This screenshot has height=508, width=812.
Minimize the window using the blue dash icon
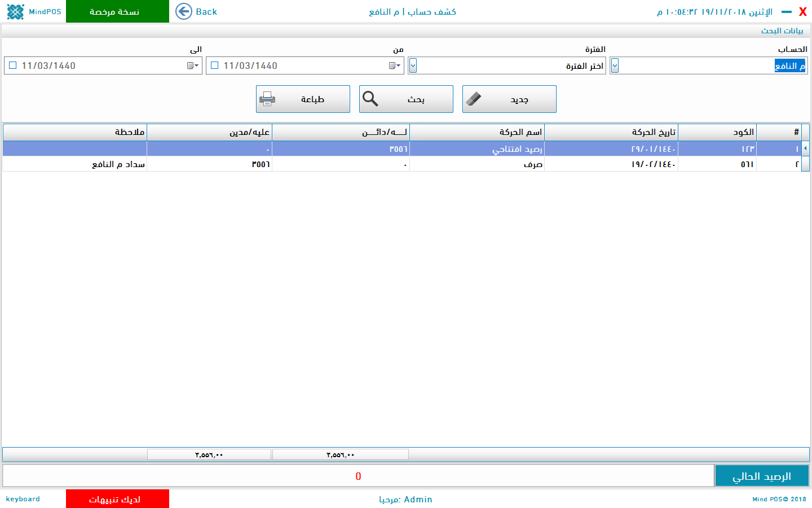point(787,12)
